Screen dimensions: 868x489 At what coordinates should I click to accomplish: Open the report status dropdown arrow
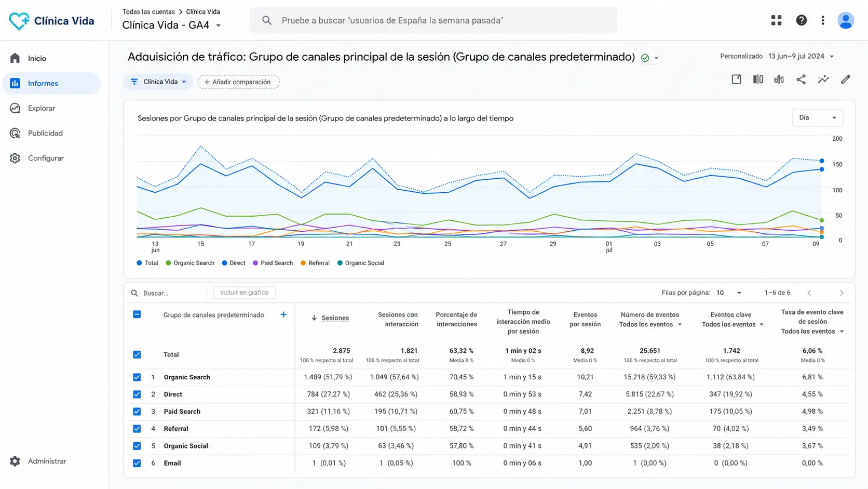click(x=656, y=58)
